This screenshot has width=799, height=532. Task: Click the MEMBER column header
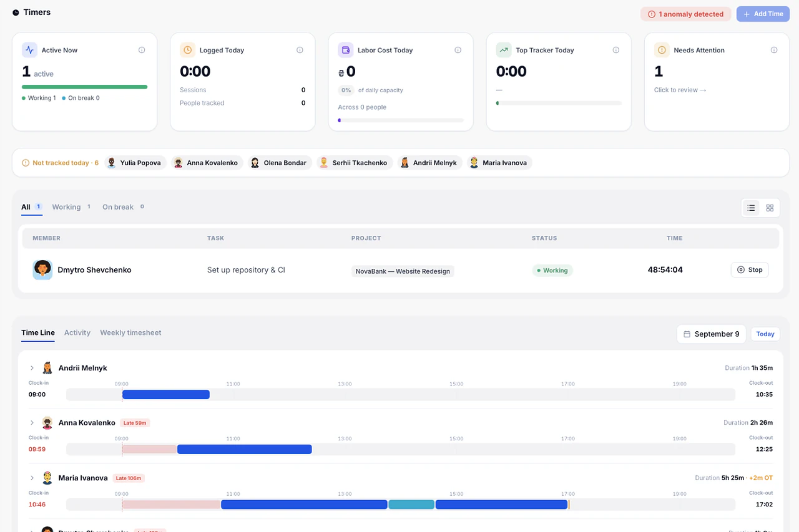[46, 238]
